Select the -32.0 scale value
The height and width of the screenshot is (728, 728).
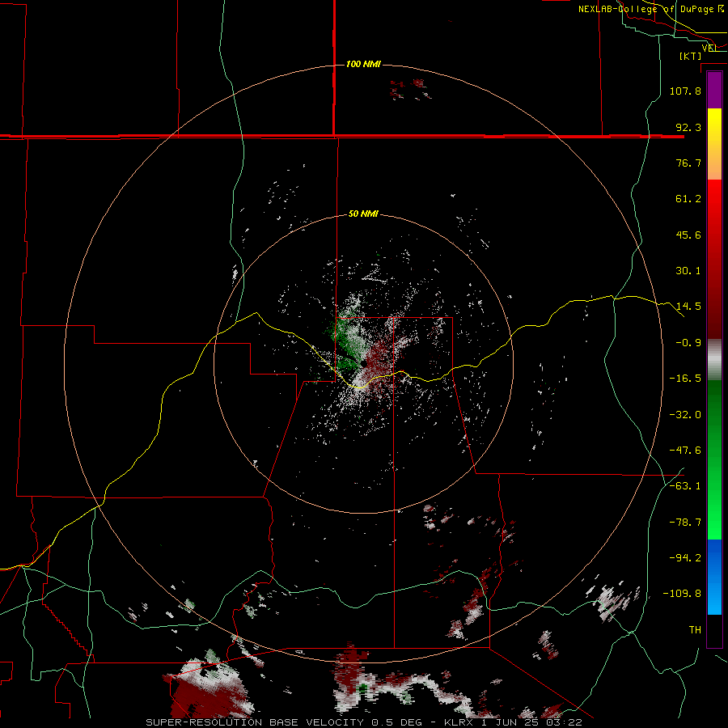(x=685, y=415)
